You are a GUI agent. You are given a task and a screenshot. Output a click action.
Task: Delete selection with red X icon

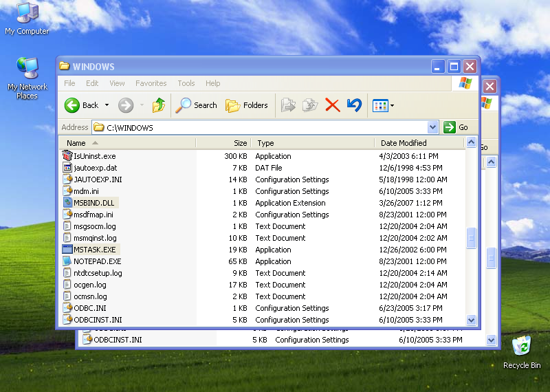tap(332, 105)
